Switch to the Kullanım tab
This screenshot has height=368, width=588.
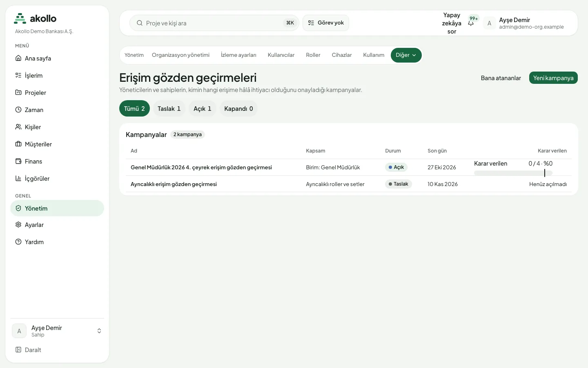pyautogui.click(x=374, y=55)
